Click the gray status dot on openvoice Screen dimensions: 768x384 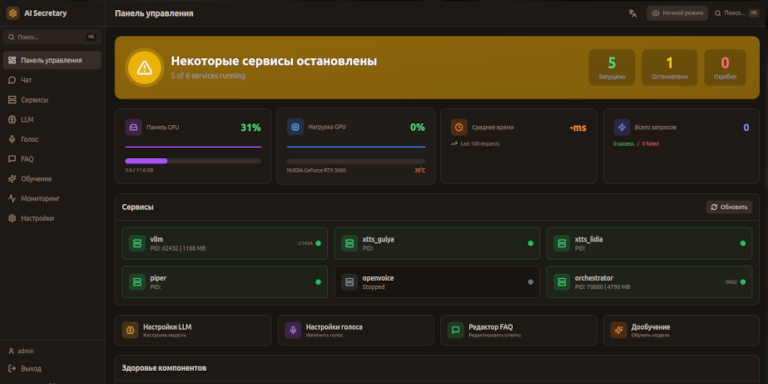[530, 282]
